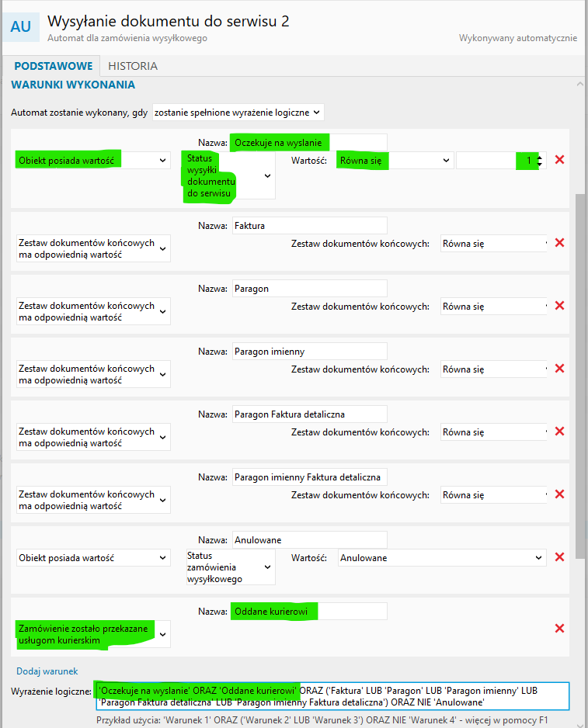Image resolution: width=588 pixels, height=728 pixels.
Task: Delete the 'Paragon' condition row
Action: pos(559,306)
